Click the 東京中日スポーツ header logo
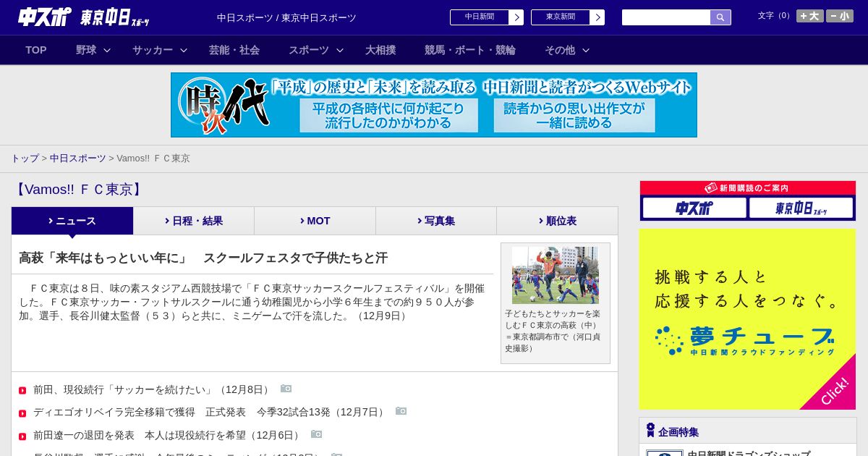868x456 pixels. tap(115, 17)
